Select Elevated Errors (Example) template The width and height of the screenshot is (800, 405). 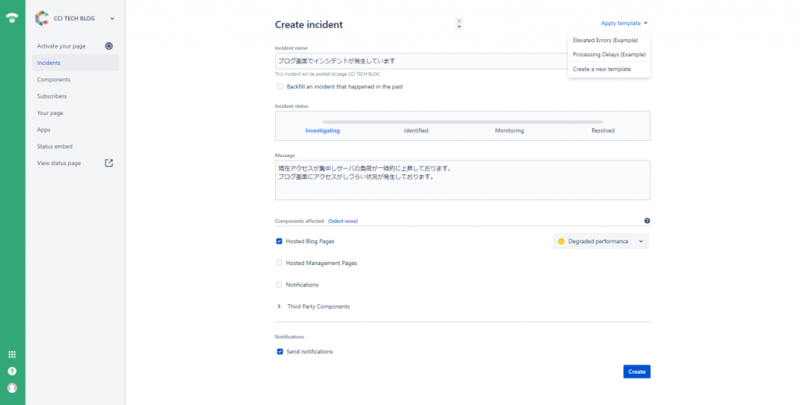pos(605,40)
